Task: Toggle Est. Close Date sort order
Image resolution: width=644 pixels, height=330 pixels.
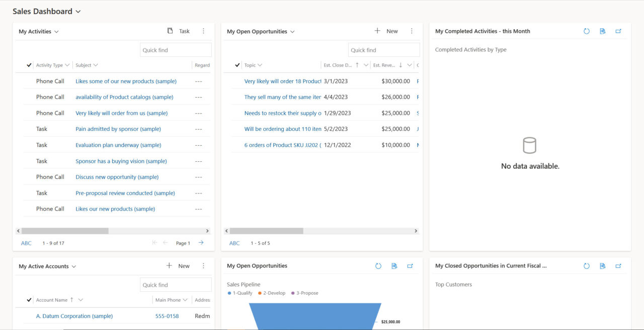Action: pos(357,65)
